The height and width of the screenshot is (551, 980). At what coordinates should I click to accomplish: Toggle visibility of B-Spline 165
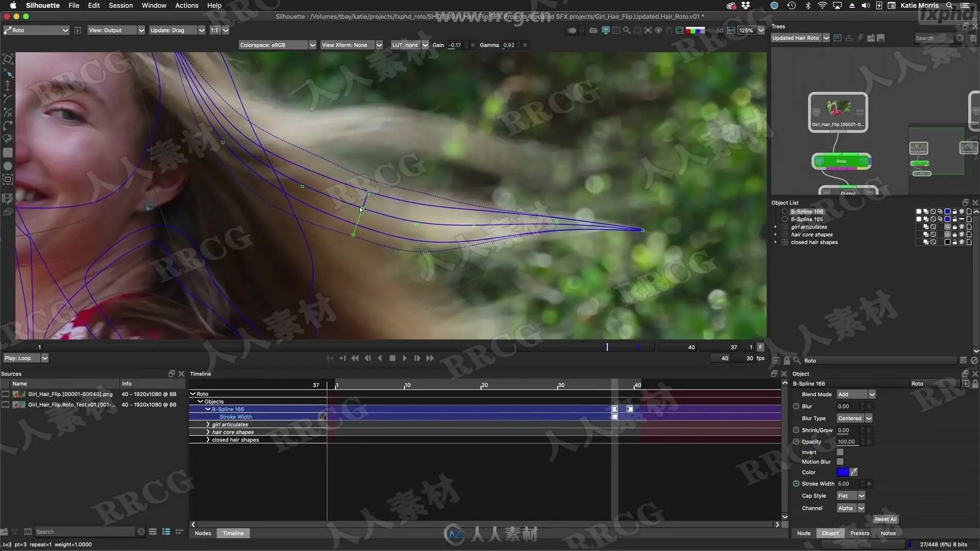[x=962, y=219]
